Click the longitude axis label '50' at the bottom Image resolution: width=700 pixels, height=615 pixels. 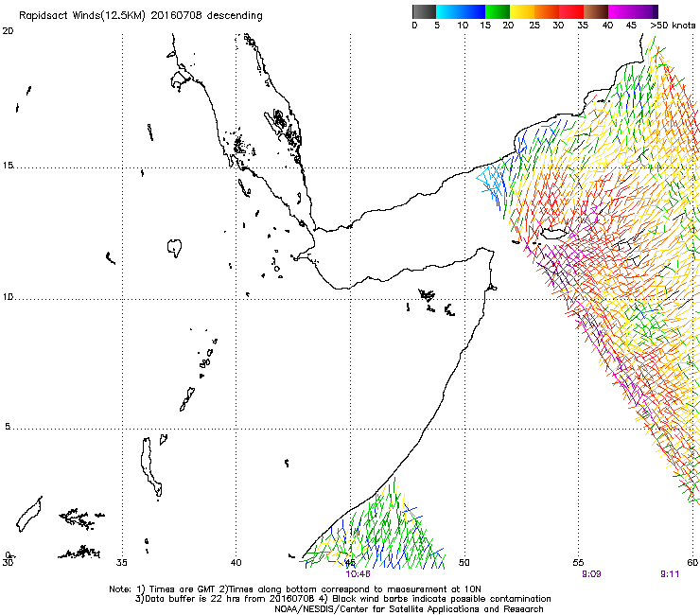(x=464, y=562)
